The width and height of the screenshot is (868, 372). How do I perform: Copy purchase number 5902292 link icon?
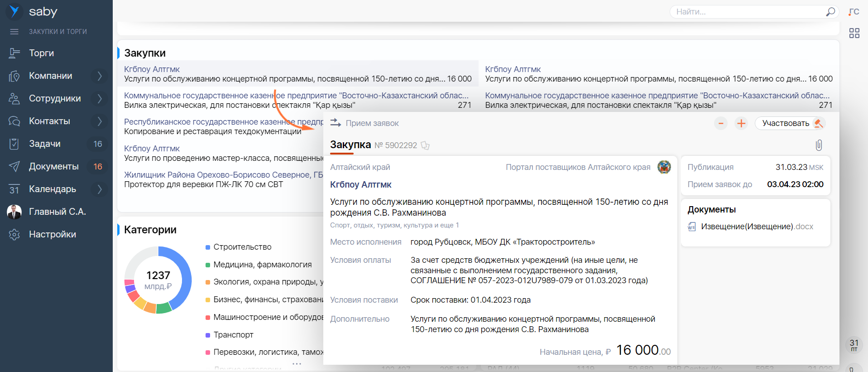[425, 145]
